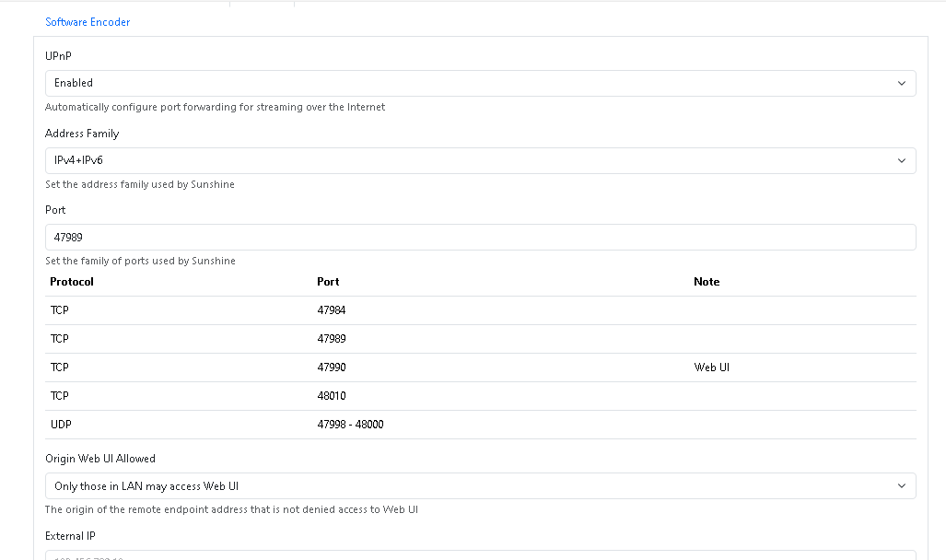Click the Port input field showing 47989
946x560 pixels.
480,237
